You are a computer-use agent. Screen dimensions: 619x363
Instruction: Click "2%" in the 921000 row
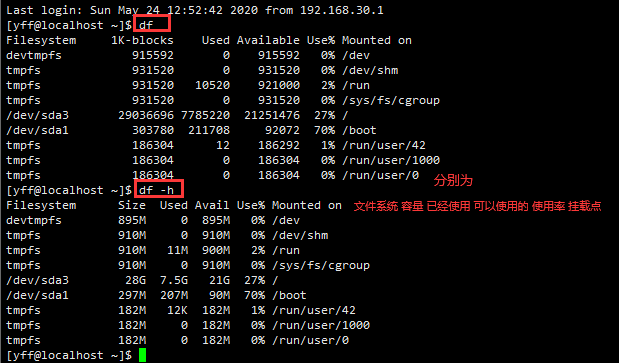[328, 85]
